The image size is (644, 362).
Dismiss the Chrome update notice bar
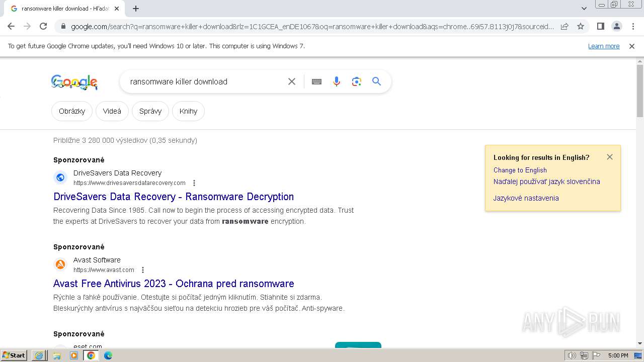(632, 46)
